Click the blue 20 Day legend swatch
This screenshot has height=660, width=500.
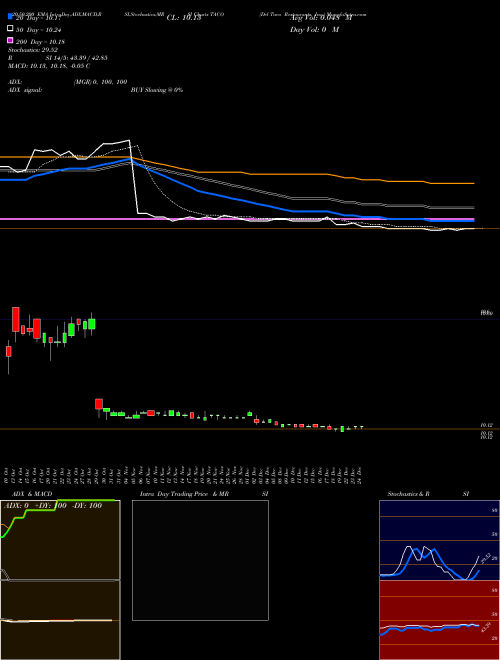click(x=10, y=16)
